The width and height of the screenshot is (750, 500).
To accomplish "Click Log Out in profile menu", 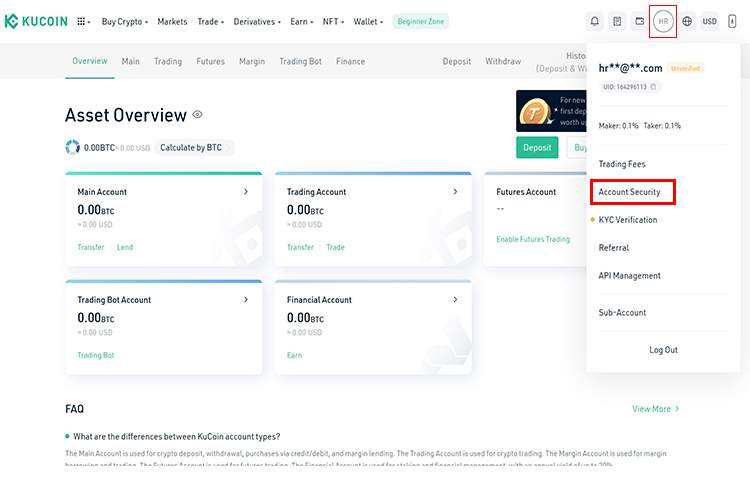I will 663,350.
